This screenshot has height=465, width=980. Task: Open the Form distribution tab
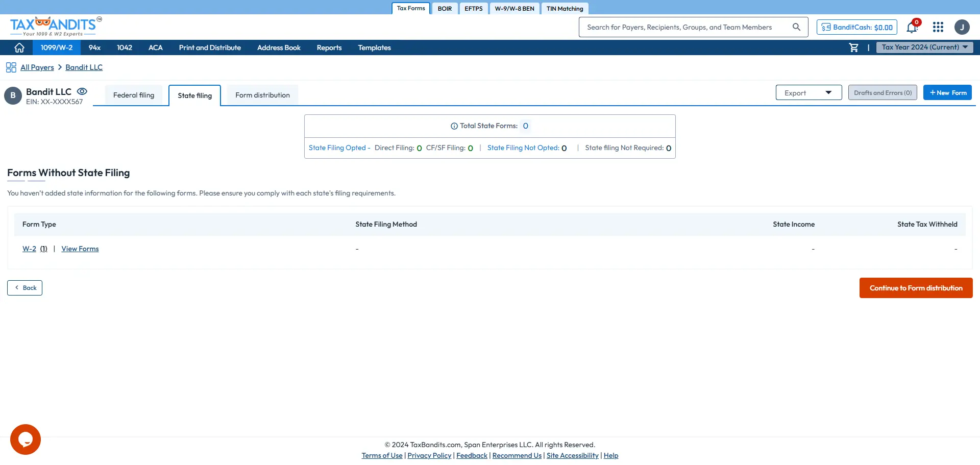[x=262, y=95]
